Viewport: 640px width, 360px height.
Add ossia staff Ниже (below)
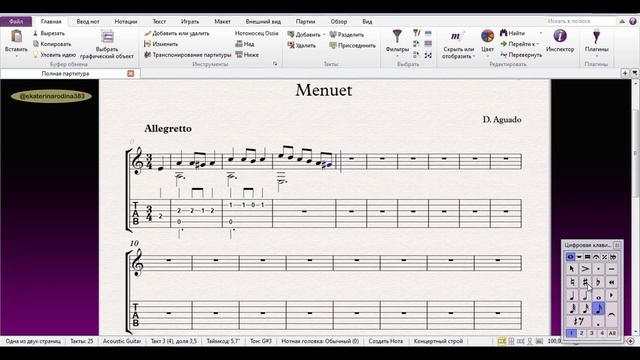(247, 55)
